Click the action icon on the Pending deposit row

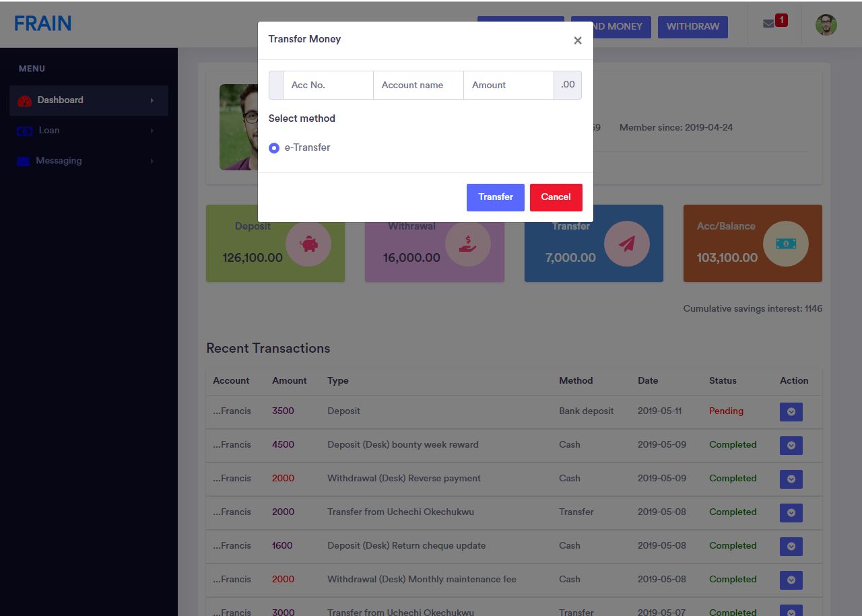pos(791,411)
